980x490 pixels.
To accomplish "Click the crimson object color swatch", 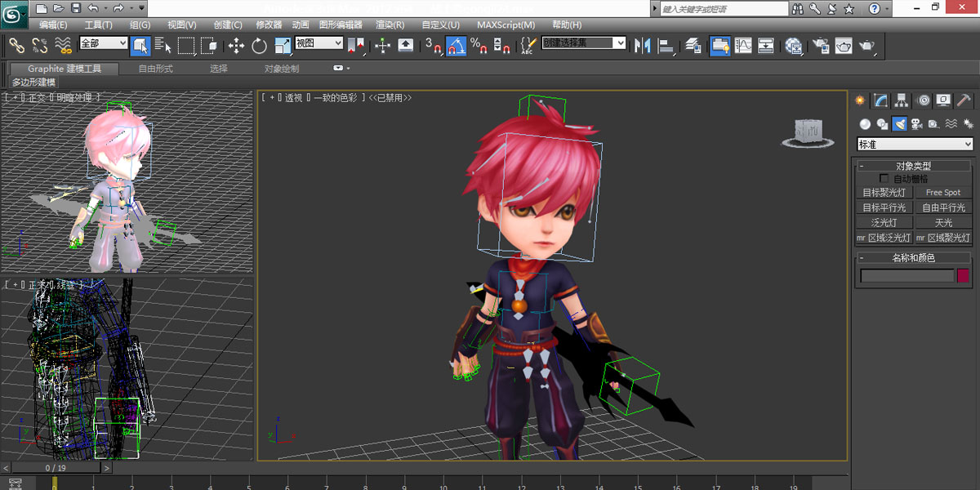I will pyautogui.click(x=963, y=276).
